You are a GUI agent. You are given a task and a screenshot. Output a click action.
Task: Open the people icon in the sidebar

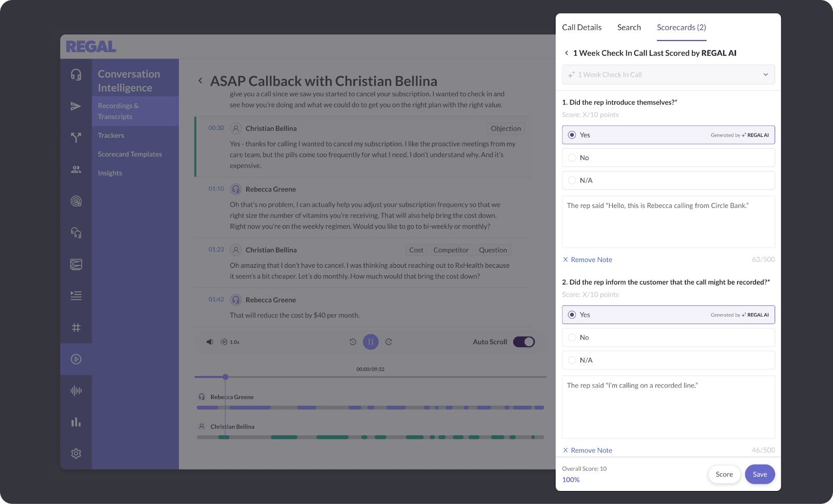(76, 170)
